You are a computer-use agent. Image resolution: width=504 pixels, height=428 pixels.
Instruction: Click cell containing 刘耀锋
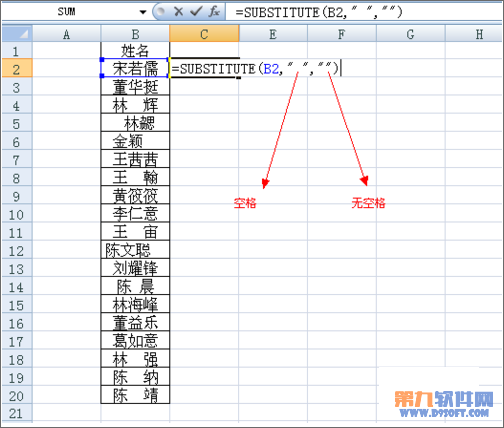pos(135,268)
